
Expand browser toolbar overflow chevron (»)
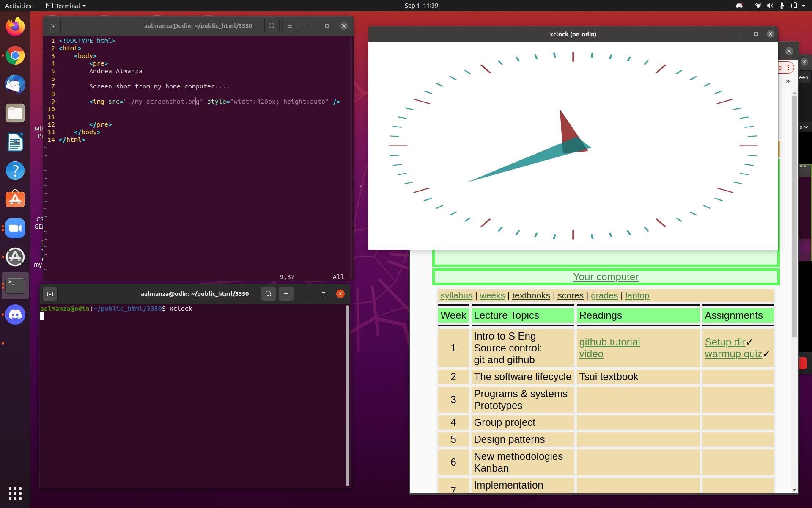[787, 81]
